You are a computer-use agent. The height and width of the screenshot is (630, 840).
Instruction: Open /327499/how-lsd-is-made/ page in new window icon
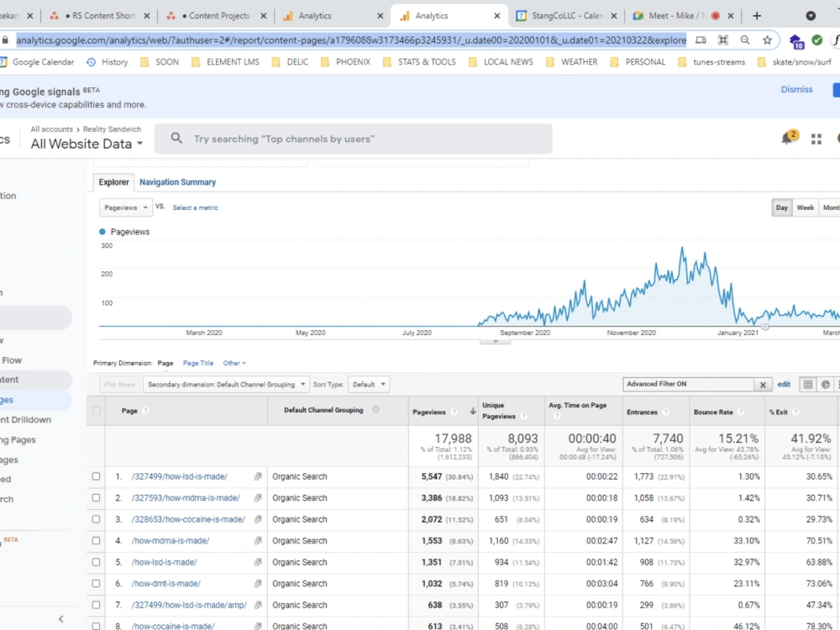[x=258, y=476]
